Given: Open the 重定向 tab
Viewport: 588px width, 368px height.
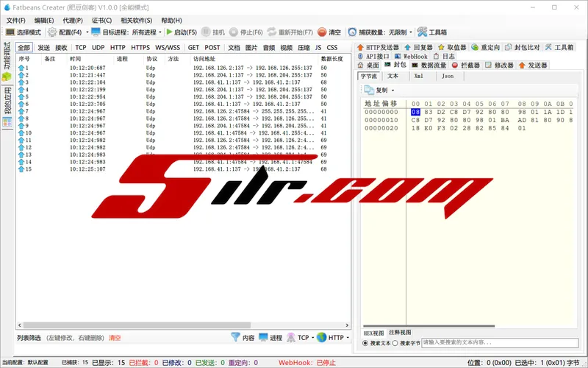Looking at the screenshot, I should tap(486, 47).
